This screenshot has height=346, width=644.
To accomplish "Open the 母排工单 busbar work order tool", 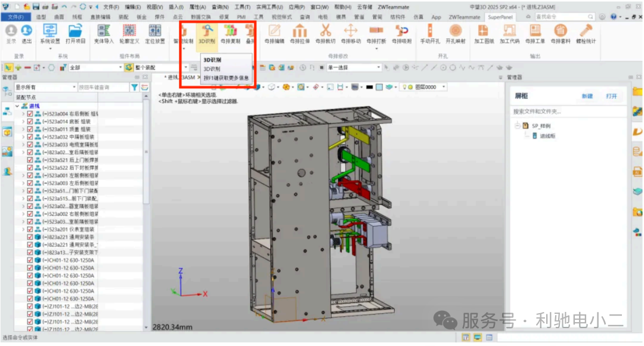I will [535, 33].
